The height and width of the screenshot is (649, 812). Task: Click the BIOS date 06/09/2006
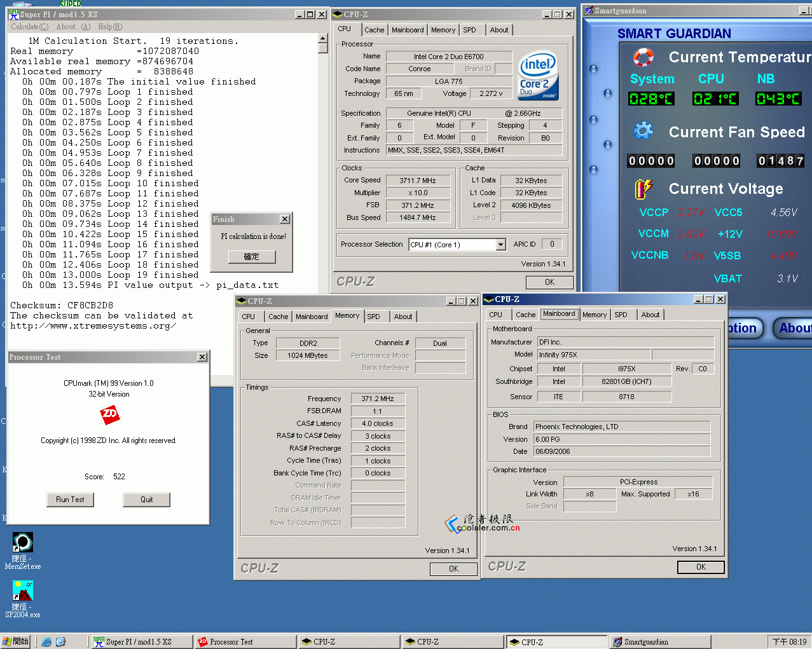[622, 451]
